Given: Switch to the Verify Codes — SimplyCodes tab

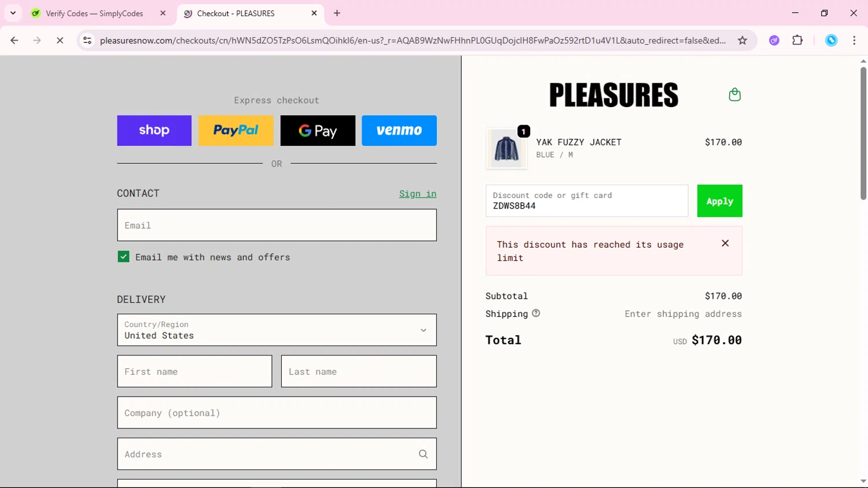Looking at the screenshot, I should point(94,13).
